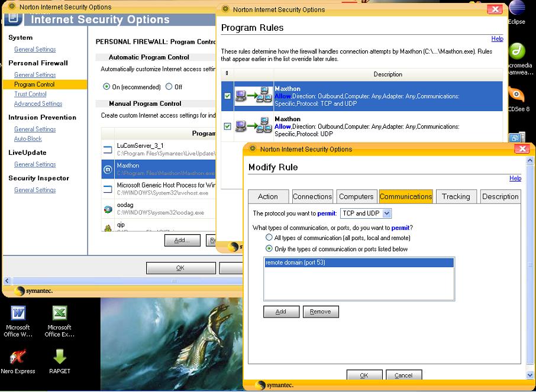
Task: Click scroll up arrow beside Modify Rule
Action: 530,160
